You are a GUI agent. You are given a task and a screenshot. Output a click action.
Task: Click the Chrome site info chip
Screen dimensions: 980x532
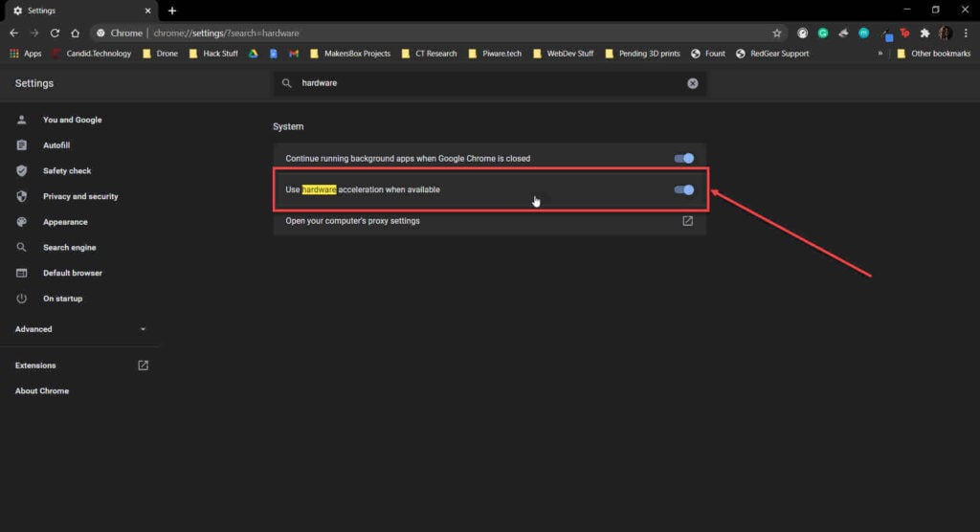point(120,33)
